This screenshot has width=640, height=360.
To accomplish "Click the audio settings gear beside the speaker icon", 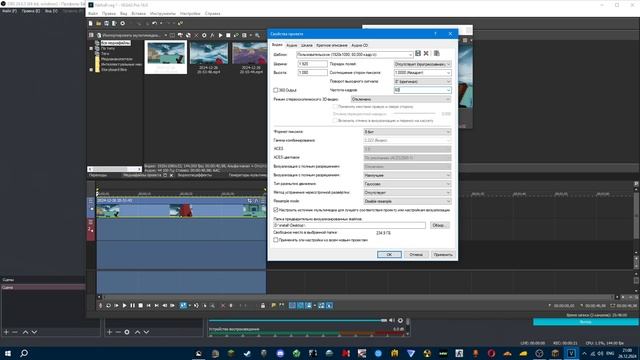I will pos(400,320).
